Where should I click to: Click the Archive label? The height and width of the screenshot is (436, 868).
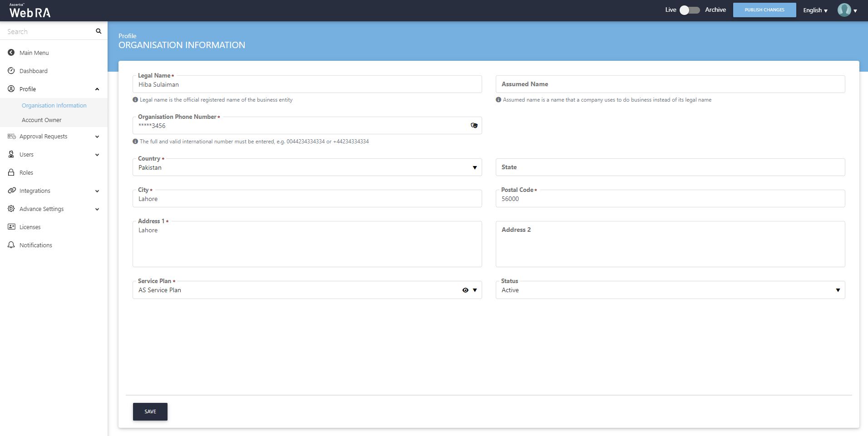[x=715, y=10]
